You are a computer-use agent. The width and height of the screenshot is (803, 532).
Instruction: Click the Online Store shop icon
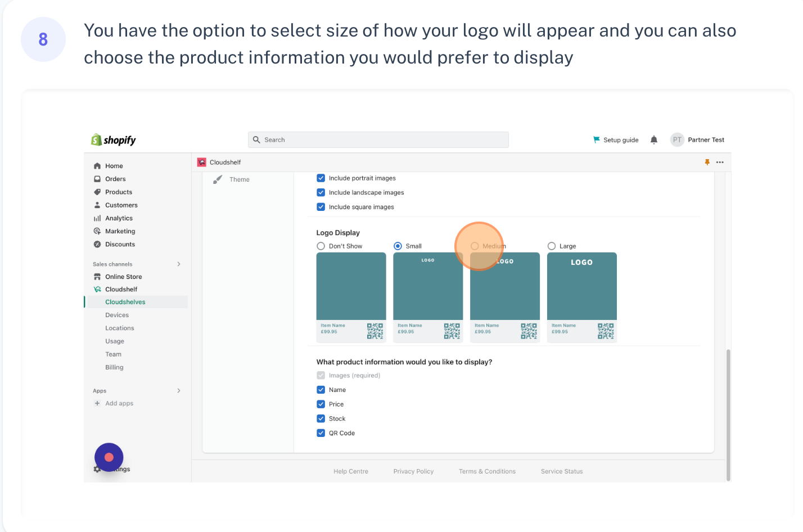[x=97, y=277]
